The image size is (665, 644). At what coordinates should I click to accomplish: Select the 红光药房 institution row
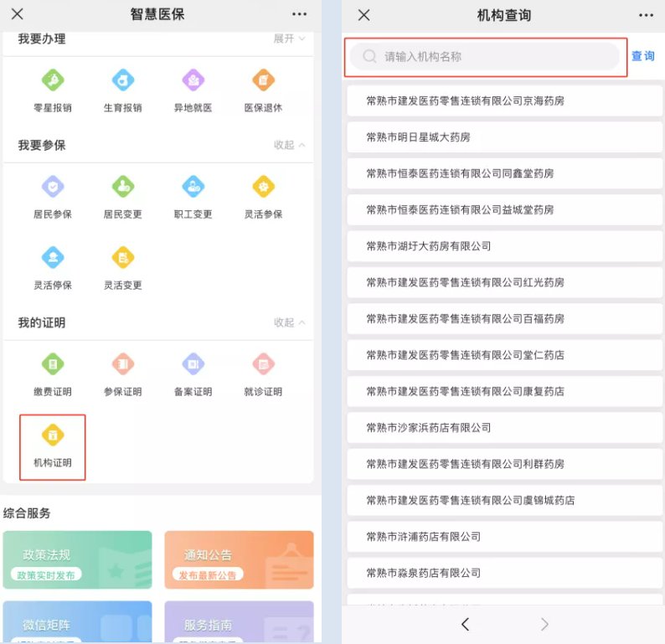coord(505,282)
